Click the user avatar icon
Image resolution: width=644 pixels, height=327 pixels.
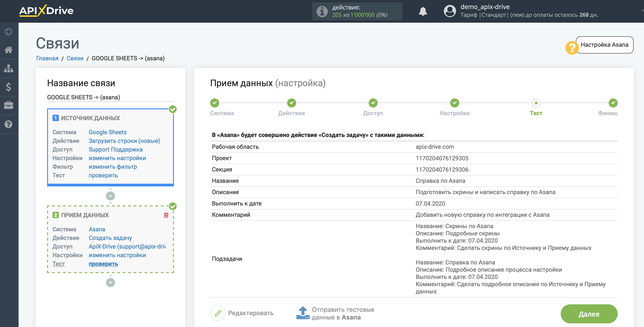coord(450,11)
